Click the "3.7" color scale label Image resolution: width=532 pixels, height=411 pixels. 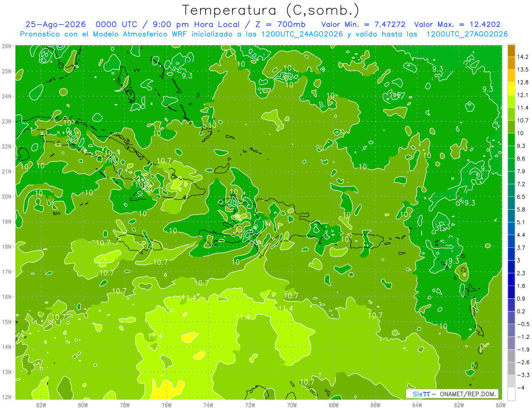click(521, 247)
